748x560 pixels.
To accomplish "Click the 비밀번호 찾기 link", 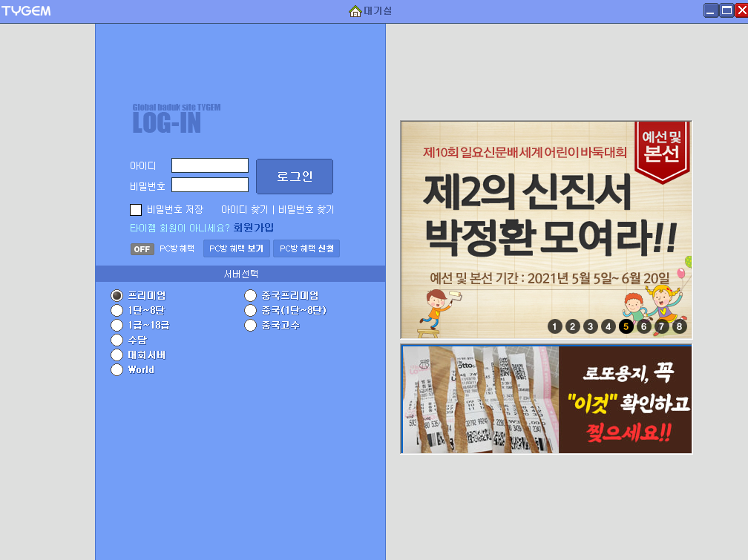I will [306, 209].
